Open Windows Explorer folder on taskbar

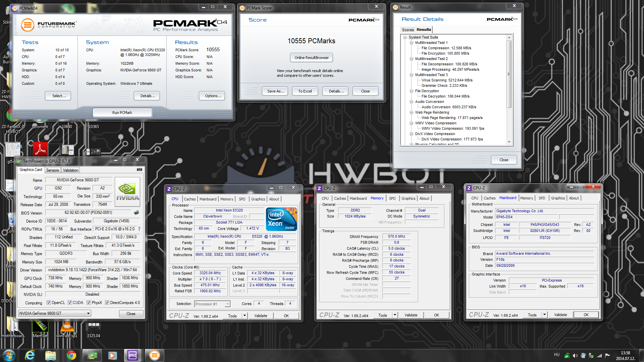point(51,355)
